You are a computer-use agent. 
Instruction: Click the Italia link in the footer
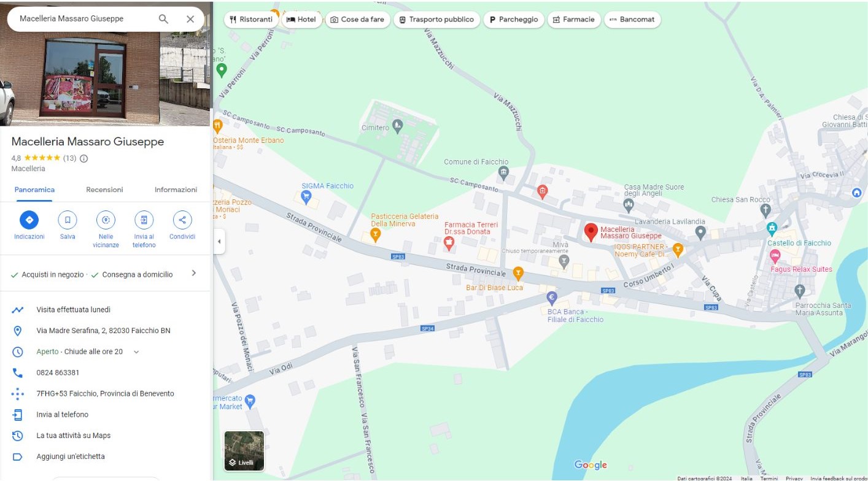click(746, 478)
